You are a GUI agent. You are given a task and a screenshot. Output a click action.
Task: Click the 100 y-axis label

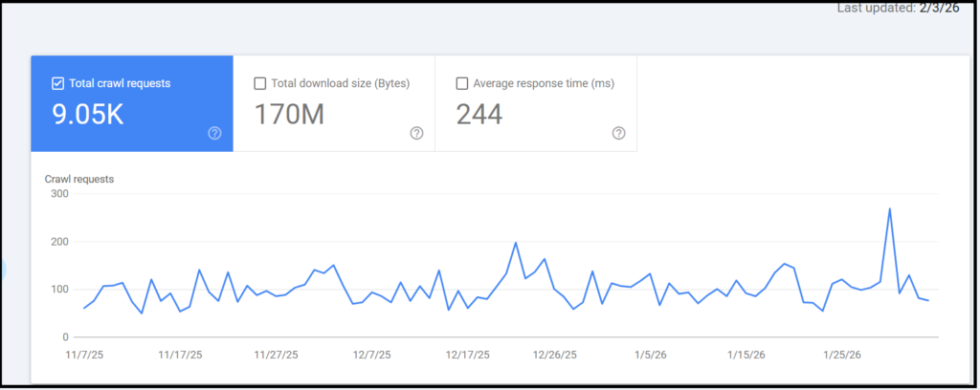(60, 290)
